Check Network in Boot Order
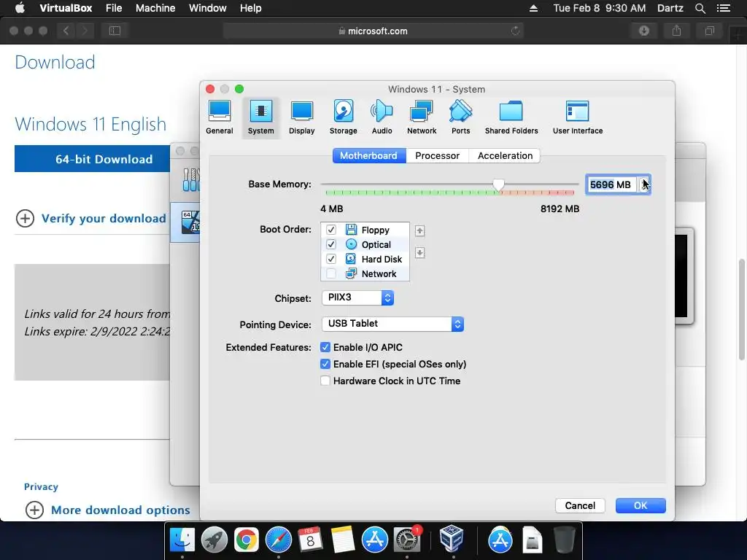The height and width of the screenshot is (560, 747). (x=331, y=273)
